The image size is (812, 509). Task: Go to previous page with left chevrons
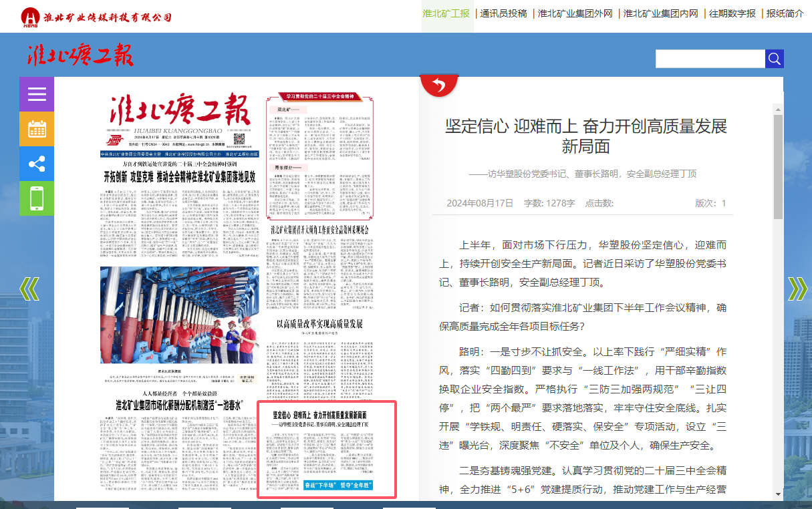click(29, 288)
